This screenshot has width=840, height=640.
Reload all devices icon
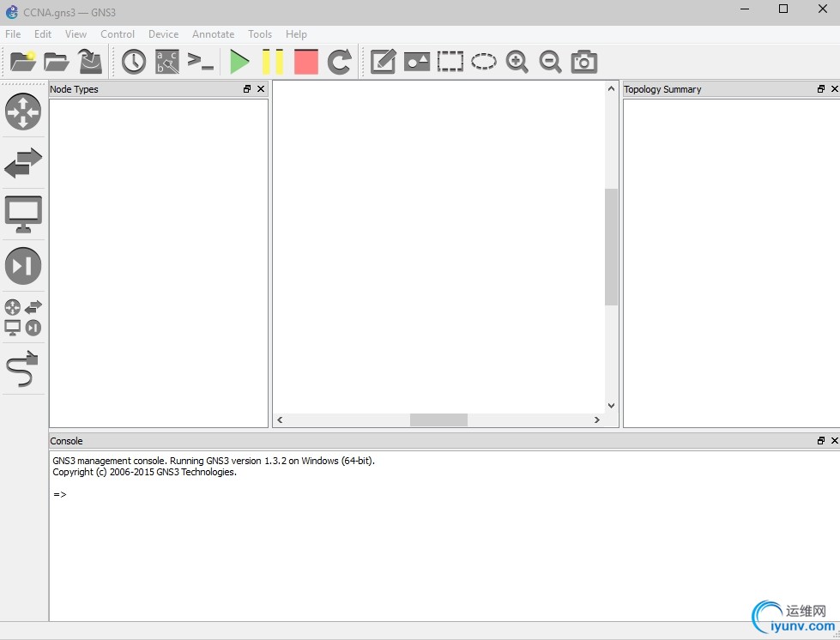tap(339, 62)
